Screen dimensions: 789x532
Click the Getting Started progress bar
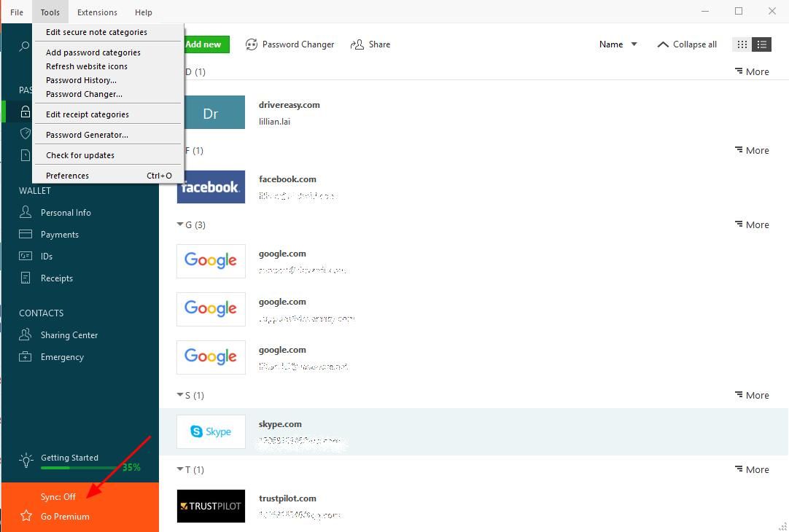(80, 467)
